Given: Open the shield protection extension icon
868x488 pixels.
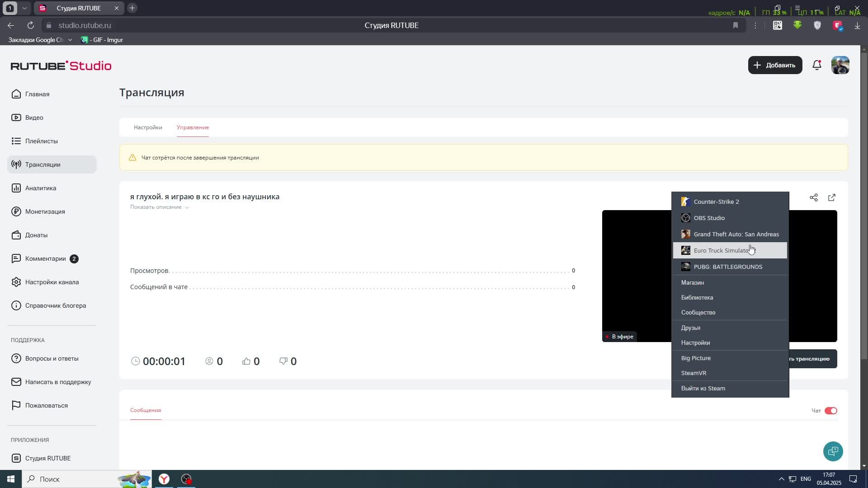Looking at the screenshot, I should (817, 25).
